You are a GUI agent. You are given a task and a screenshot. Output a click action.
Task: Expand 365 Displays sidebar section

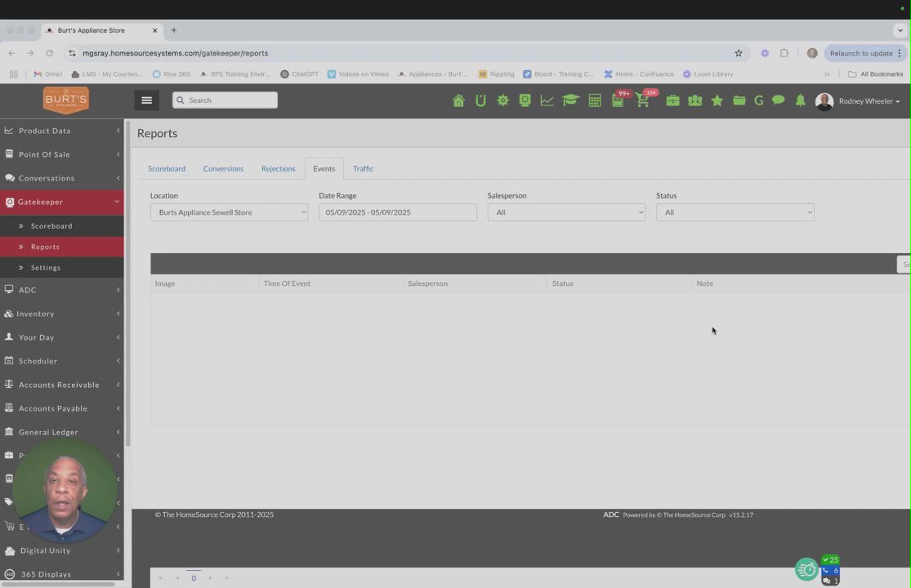62,575
